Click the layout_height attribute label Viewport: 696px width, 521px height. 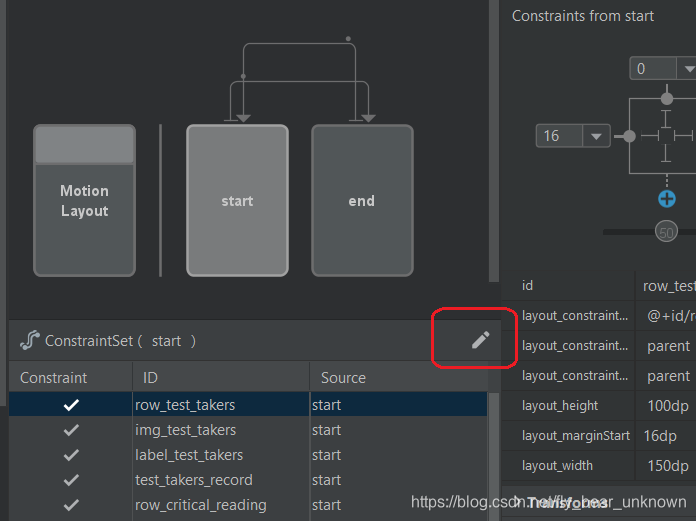tap(560, 406)
